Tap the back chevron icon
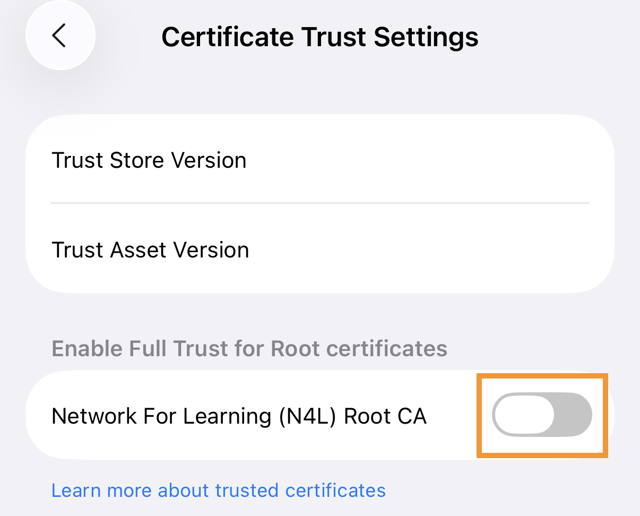This screenshot has width=640, height=516. pyautogui.click(x=59, y=36)
